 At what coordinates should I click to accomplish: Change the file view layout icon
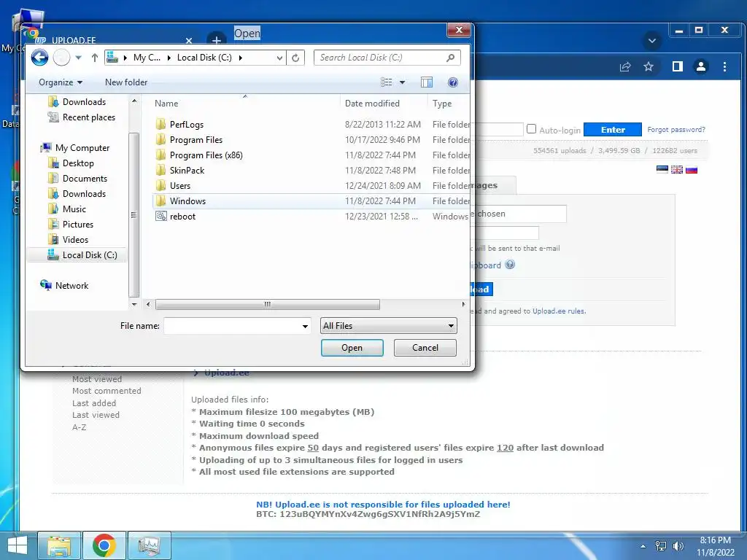pyautogui.click(x=386, y=82)
